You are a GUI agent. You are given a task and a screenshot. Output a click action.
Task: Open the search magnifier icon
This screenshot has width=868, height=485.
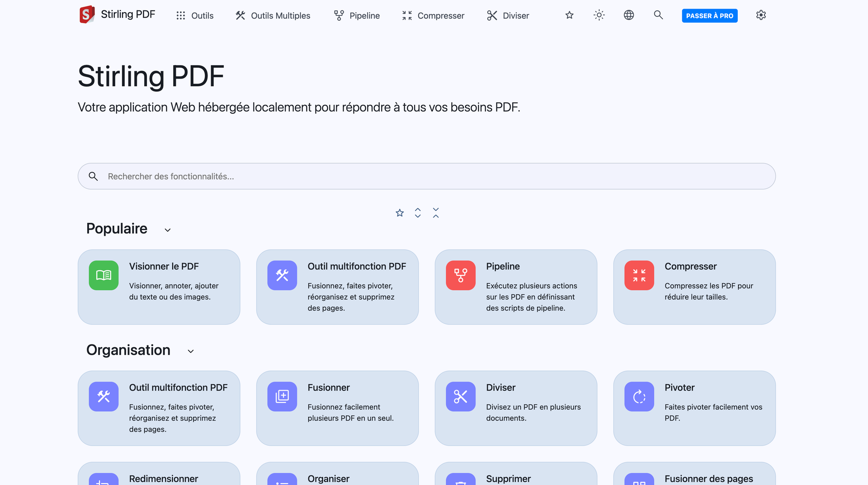point(658,15)
